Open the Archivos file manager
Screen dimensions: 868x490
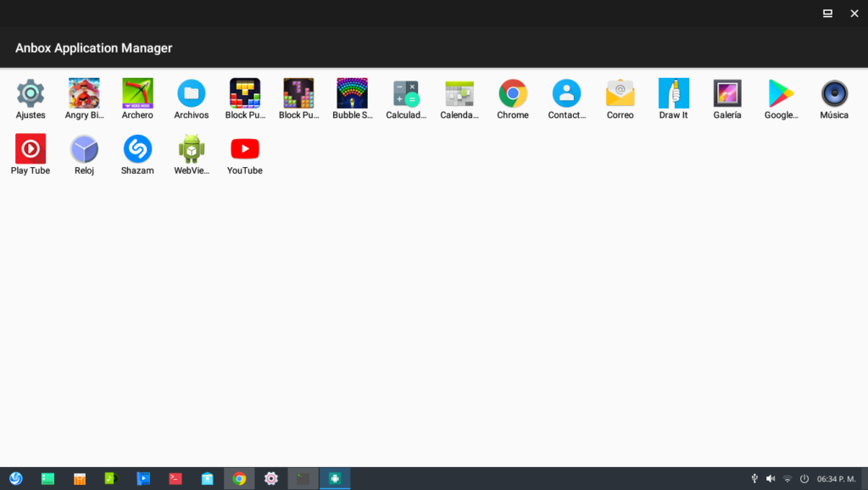(x=191, y=94)
